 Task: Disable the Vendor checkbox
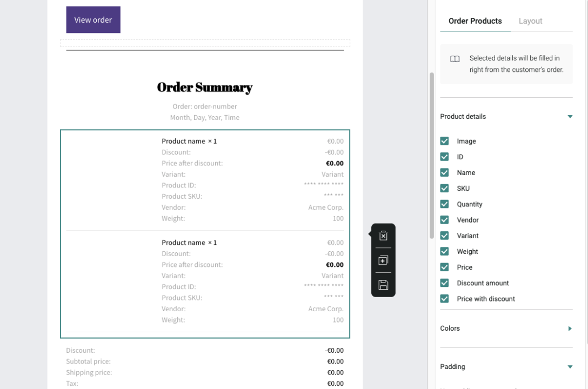[444, 220]
